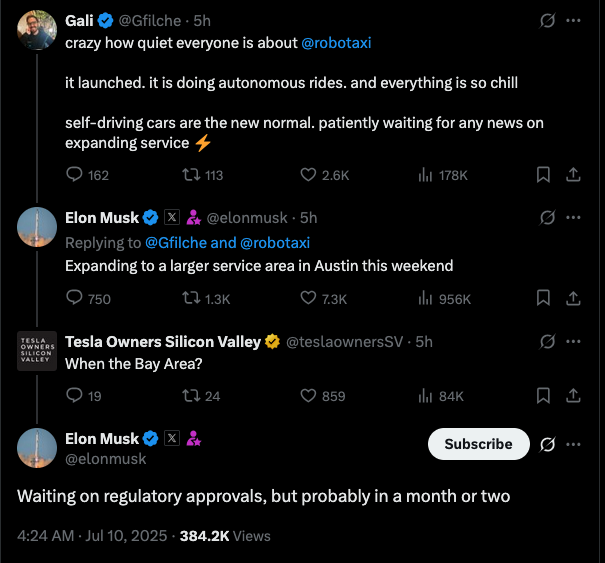Open the Jul 10, 2025 timestamp

pyautogui.click(x=126, y=536)
